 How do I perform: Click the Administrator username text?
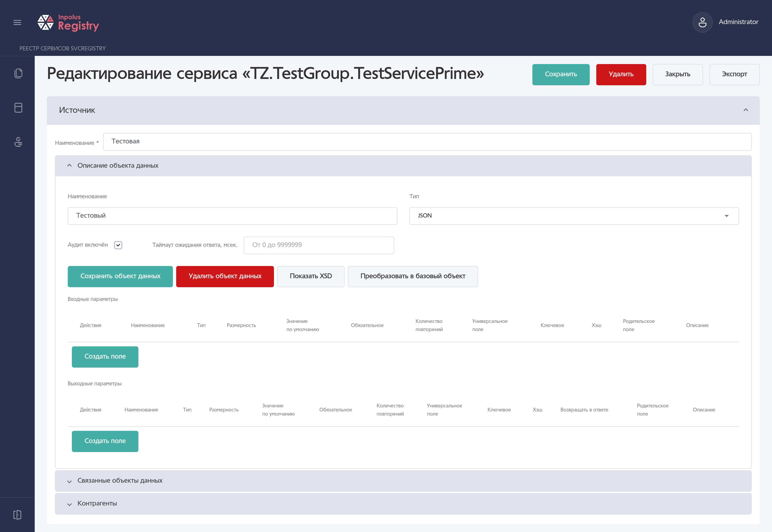pyautogui.click(x=738, y=22)
